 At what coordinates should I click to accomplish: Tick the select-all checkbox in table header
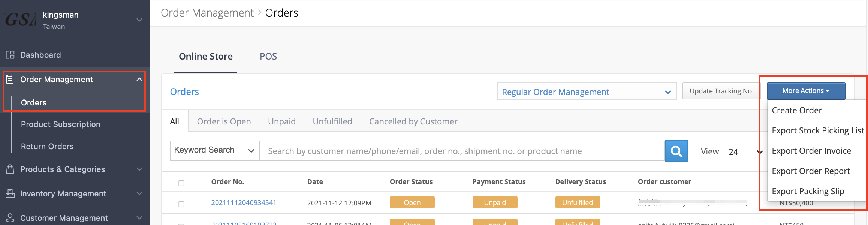tap(181, 183)
